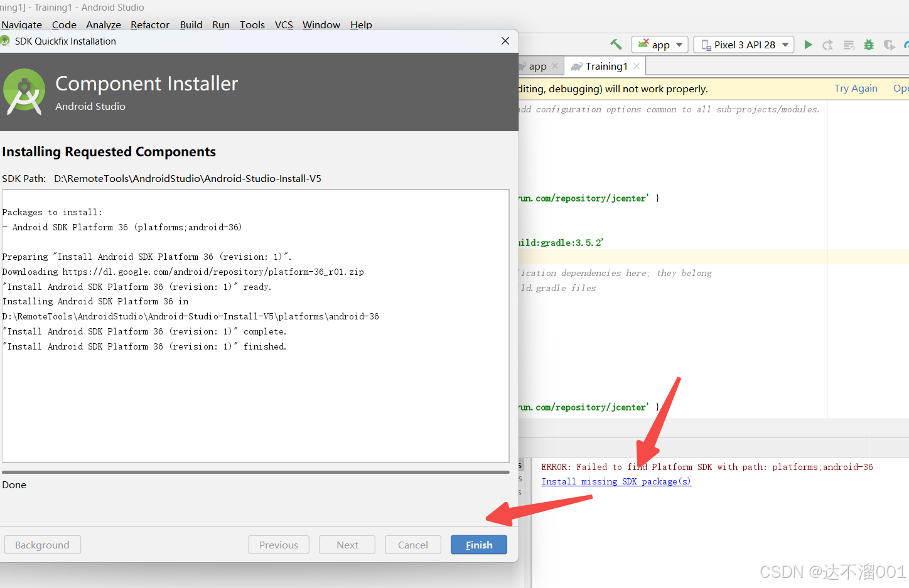Image resolution: width=909 pixels, height=588 pixels.
Task: Switch to the Training1 editor tab
Action: [x=606, y=66]
